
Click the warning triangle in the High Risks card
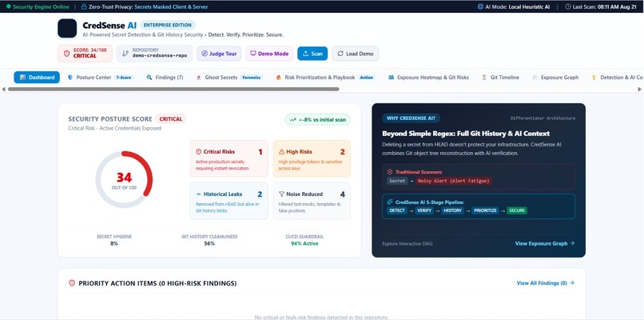[282, 152]
